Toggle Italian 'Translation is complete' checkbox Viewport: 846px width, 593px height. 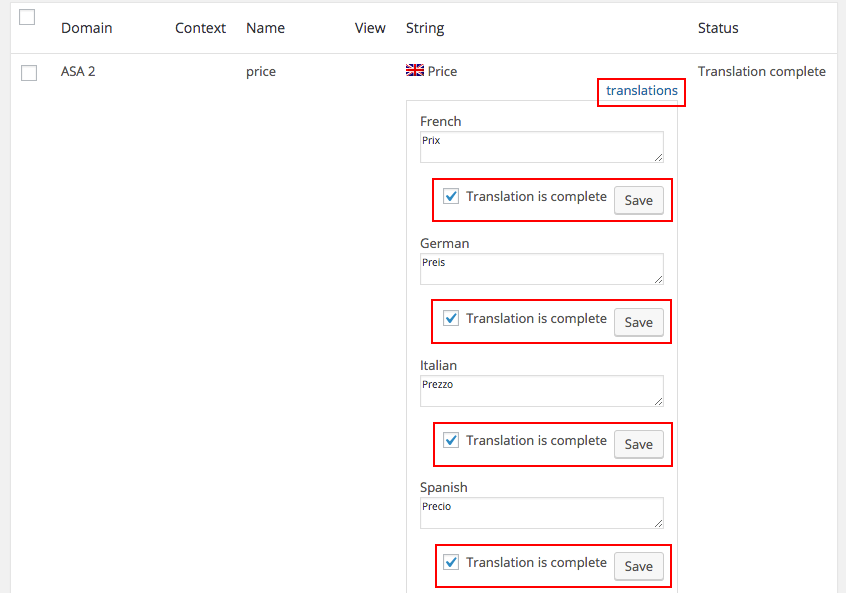tap(451, 440)
